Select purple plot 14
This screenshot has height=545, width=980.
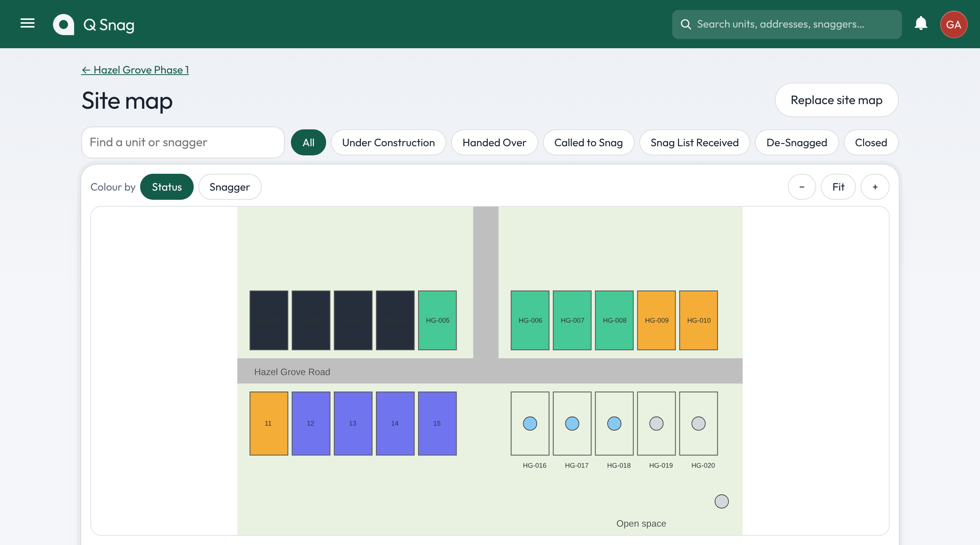point(395,423)
